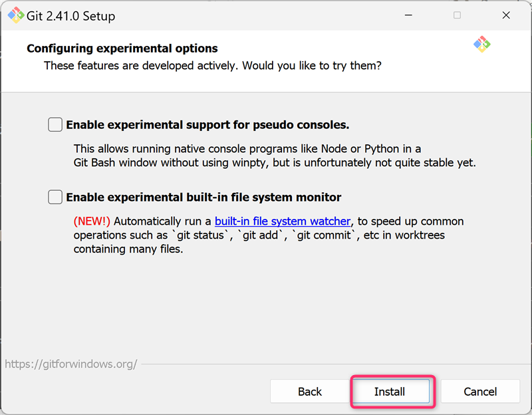Open the built-in file system watcher link

tap(282, 221)
